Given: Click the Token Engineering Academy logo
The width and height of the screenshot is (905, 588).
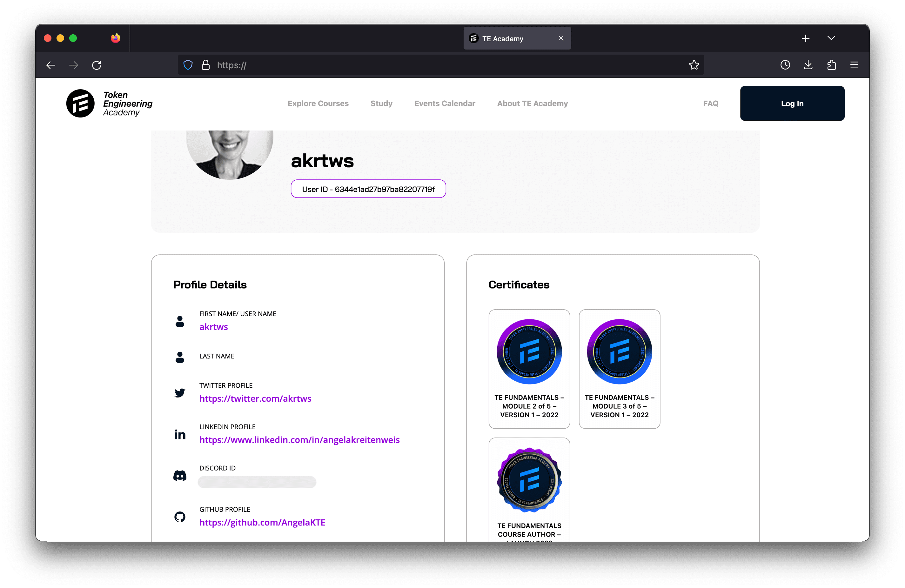Looking at the screenshot, I should (110, 104).
